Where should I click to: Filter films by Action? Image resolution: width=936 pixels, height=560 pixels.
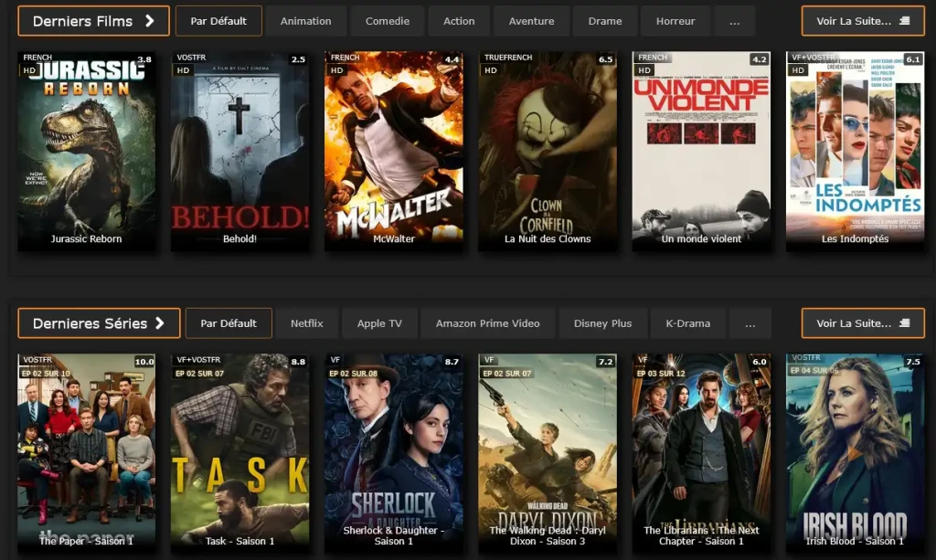[459, 21]
